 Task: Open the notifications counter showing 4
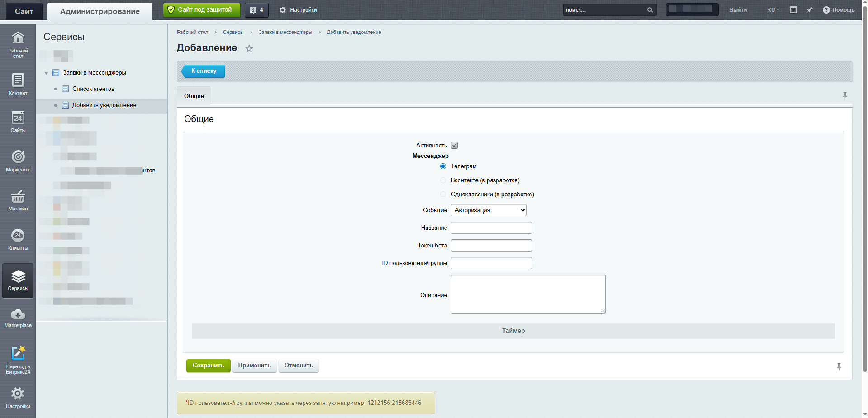click(256, 10)
